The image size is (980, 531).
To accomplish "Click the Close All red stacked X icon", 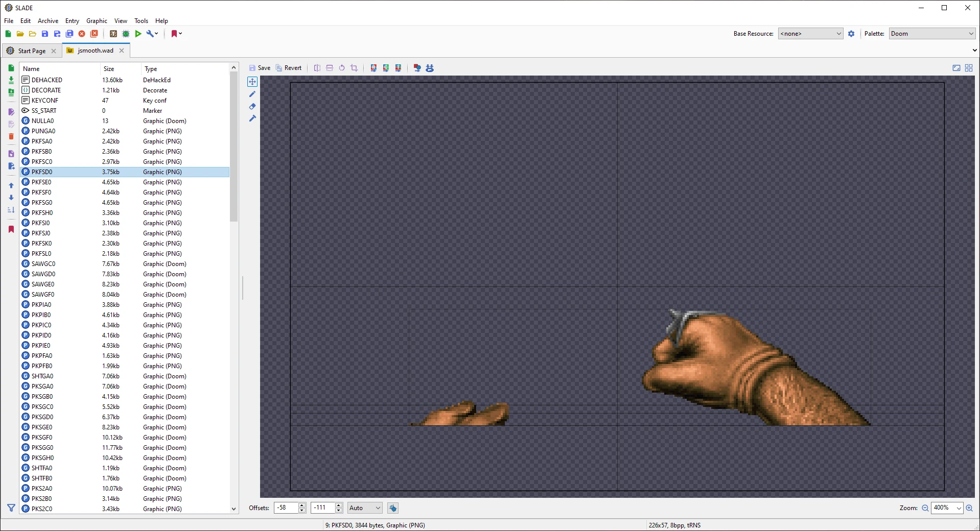I will click(x=94, y=34).
